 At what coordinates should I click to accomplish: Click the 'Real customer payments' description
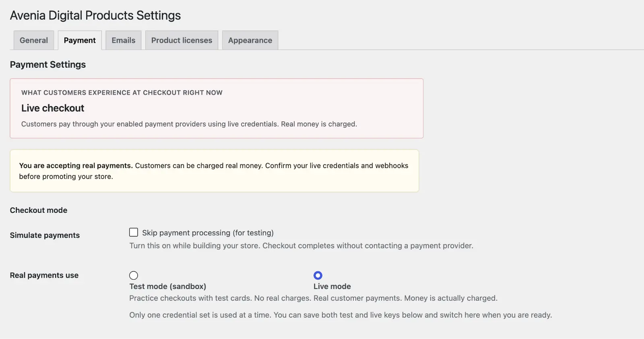(406, 298)
